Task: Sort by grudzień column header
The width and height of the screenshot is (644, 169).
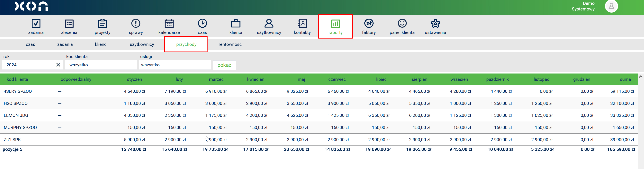Action: 582,79
